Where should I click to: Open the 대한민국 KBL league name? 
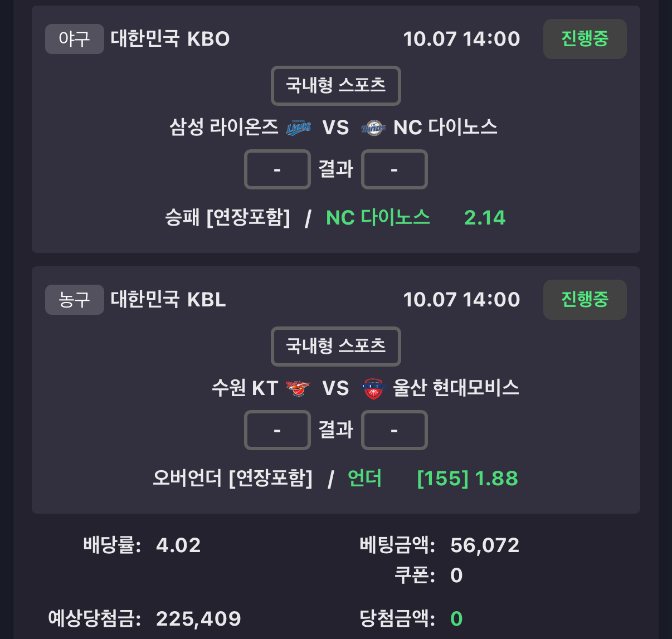pos(168,300)
